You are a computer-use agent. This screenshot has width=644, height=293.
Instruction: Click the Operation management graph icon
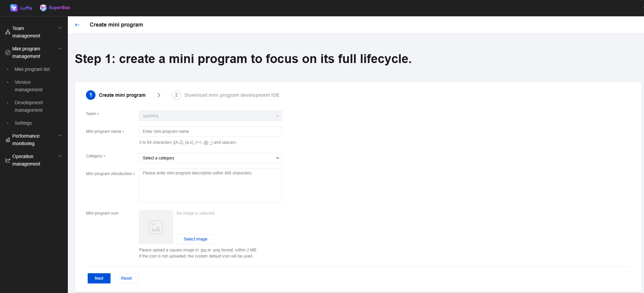tap(8, 160)
